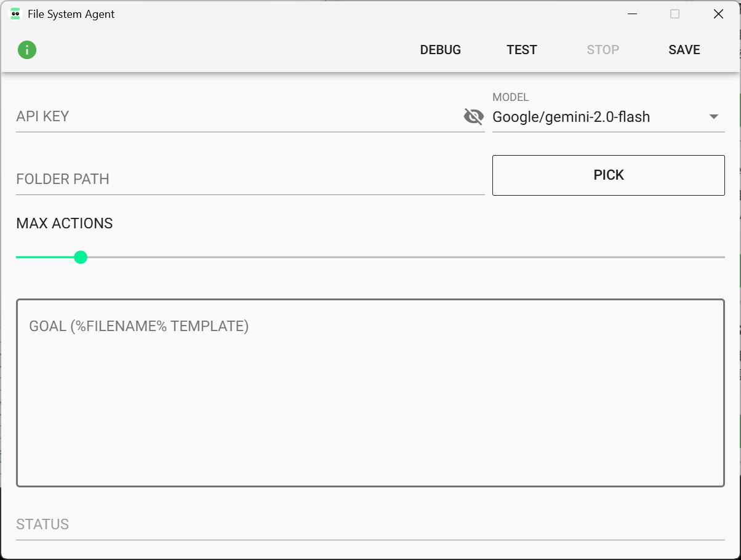This screenshot has width=741, height=560.
Task: Click the green info icon
Action: point(27,50)
